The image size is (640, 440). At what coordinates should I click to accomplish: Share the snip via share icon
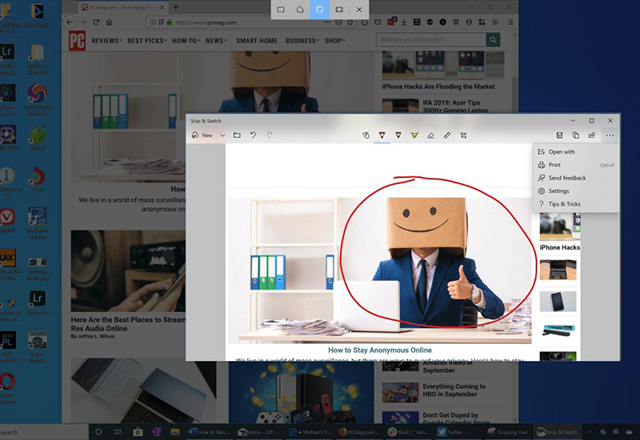591,135
